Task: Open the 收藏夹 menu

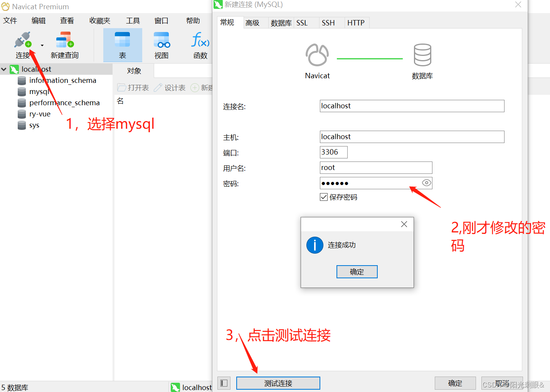Action: 100,20
